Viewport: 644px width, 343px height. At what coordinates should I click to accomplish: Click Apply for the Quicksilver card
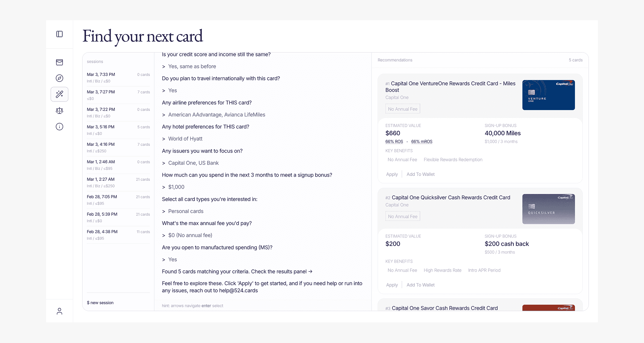(x=392, y=285)
